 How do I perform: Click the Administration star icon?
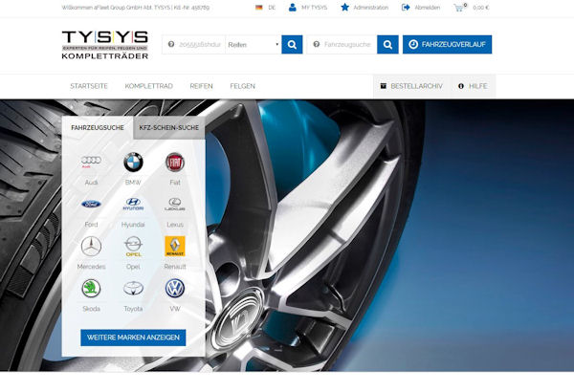[344, 8]
